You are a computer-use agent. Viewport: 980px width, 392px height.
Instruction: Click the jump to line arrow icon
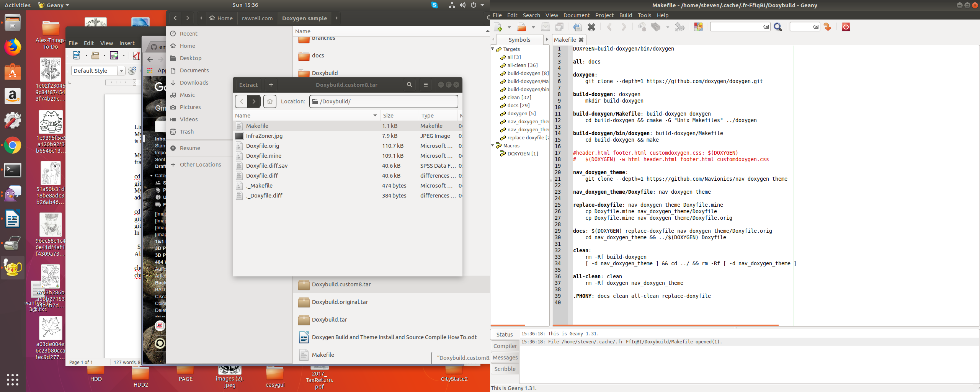pos(828,27)
